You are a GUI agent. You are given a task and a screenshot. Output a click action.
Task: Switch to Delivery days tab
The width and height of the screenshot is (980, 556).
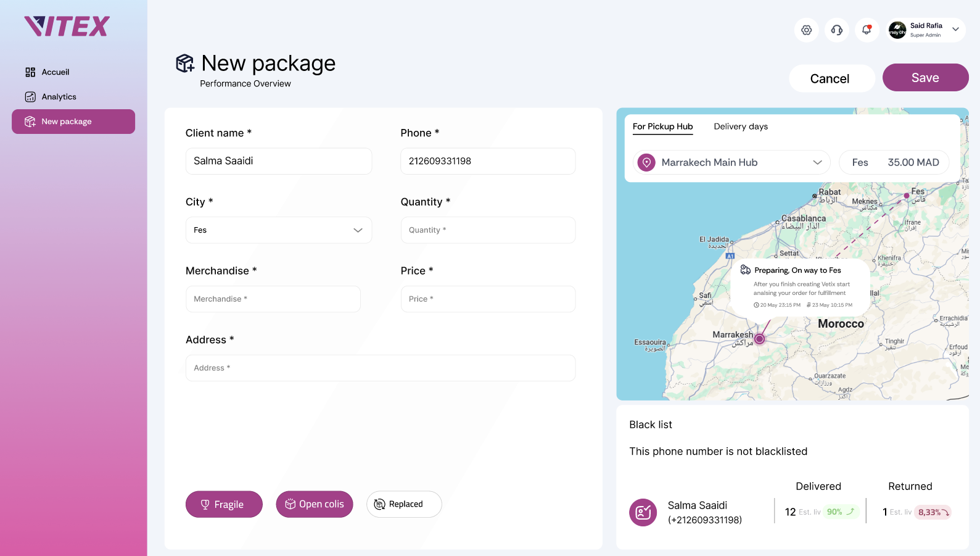point(741,127)
